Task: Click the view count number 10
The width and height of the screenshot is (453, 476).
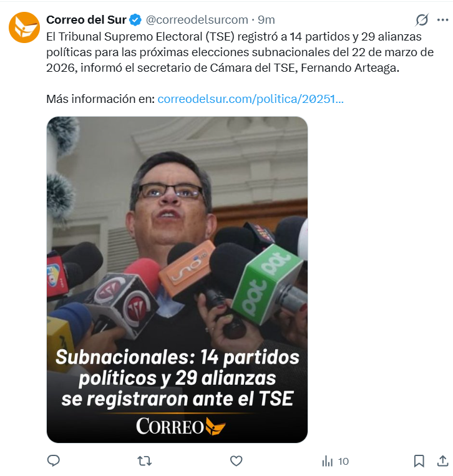Action: 343,462
